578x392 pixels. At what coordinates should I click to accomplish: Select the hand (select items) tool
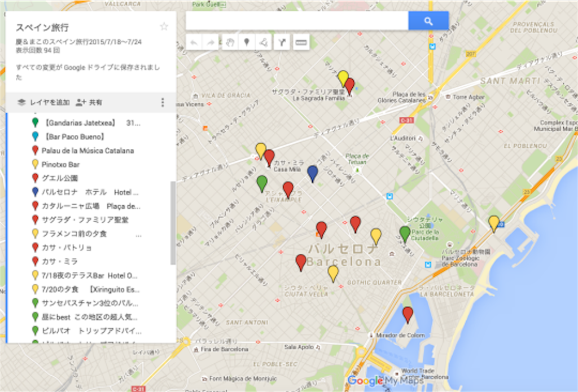[230, 43]
